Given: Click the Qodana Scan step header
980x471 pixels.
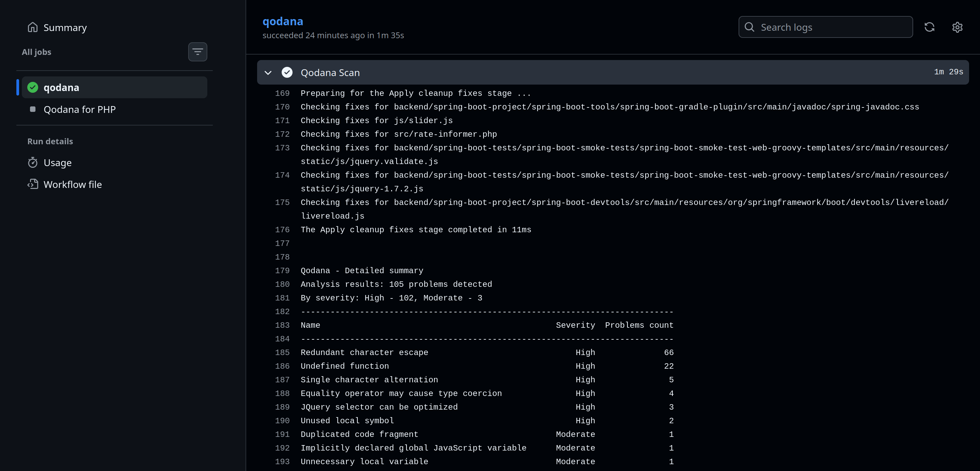Looking at the screenshot, I should click(612, 72).
